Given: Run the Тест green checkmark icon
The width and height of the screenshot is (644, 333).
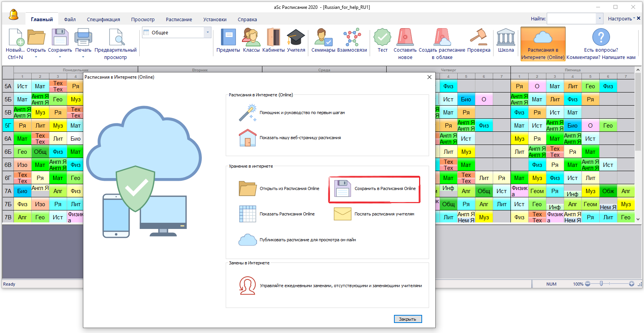Looking at the screenshot, I should tap(382, 38).
